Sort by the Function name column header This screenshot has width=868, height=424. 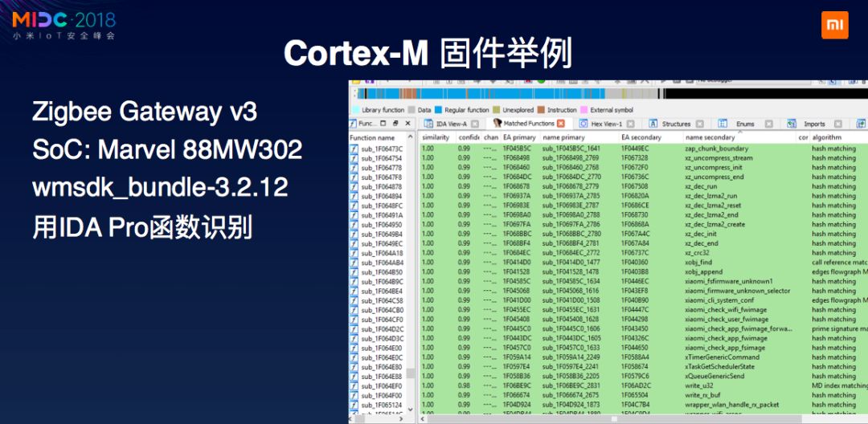378,137
